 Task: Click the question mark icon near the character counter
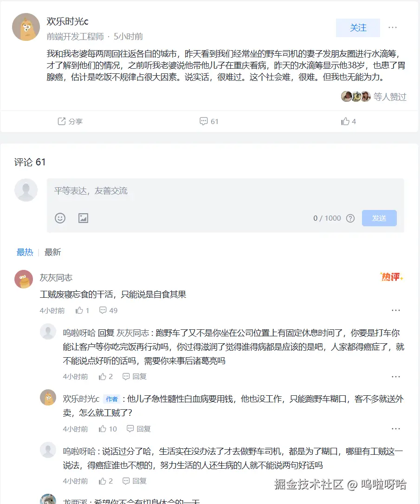(350, 218)
